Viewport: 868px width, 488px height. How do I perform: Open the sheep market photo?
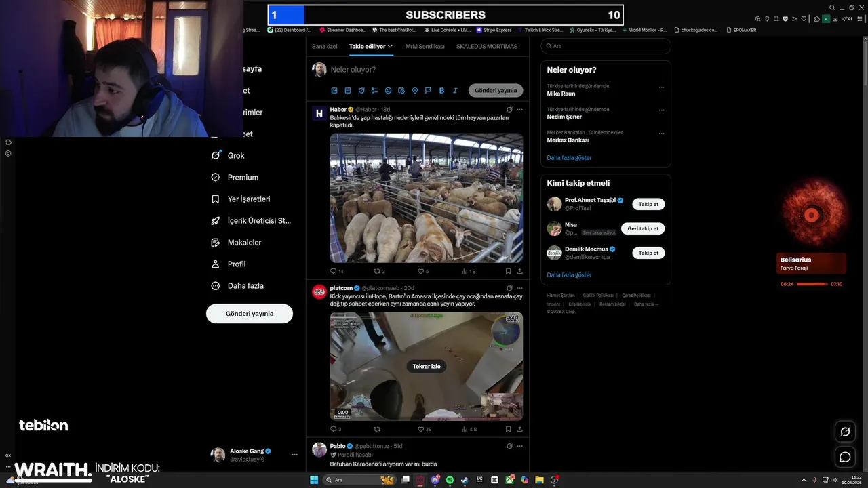[x=427, y=198]
